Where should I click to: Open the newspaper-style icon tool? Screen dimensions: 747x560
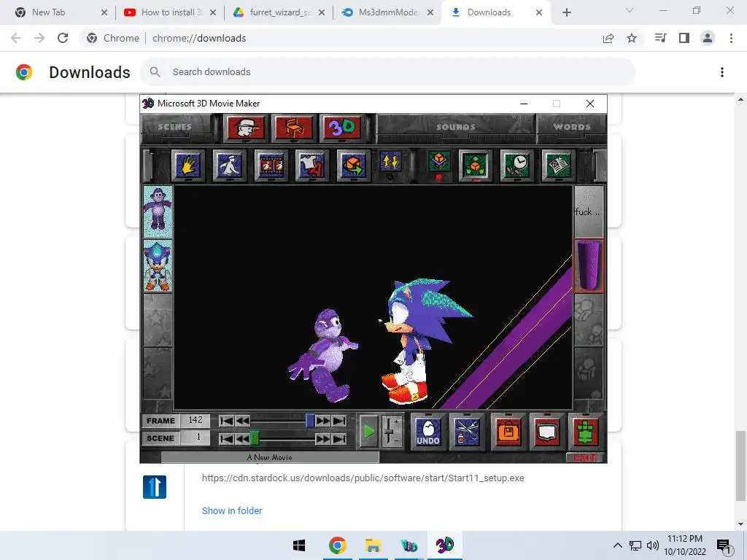pyautogui.click(x=558, y=166)
